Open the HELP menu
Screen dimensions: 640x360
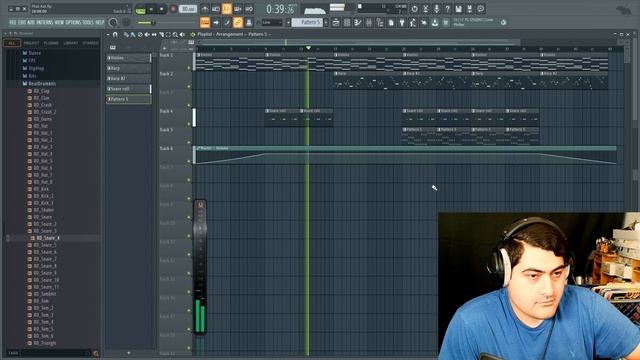(100, 22)
